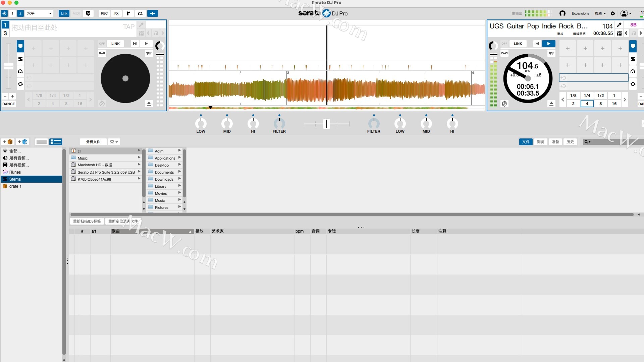Open the search options magnifier dropdown
The width and height of the screenshot is (644, 362).
click(x=587, y=142)
